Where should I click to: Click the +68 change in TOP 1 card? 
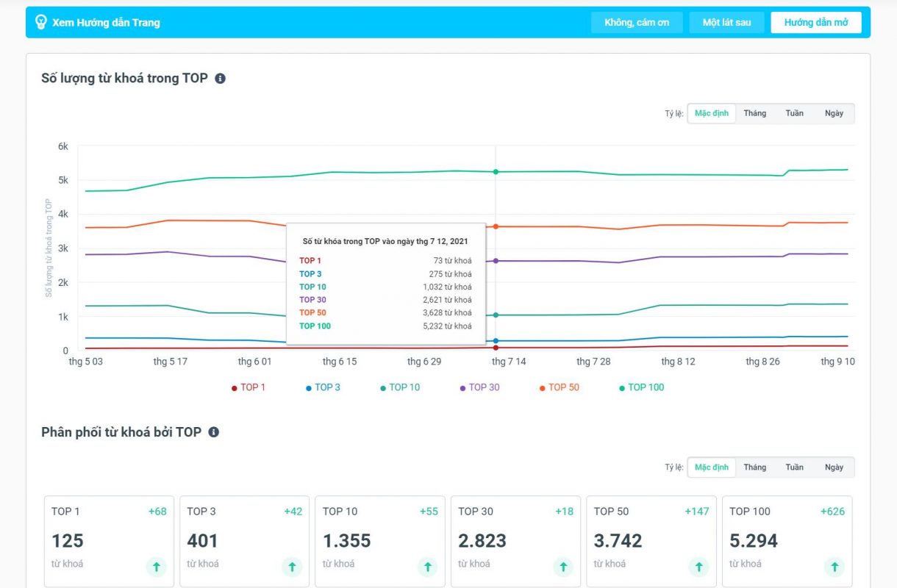[157, 512]
